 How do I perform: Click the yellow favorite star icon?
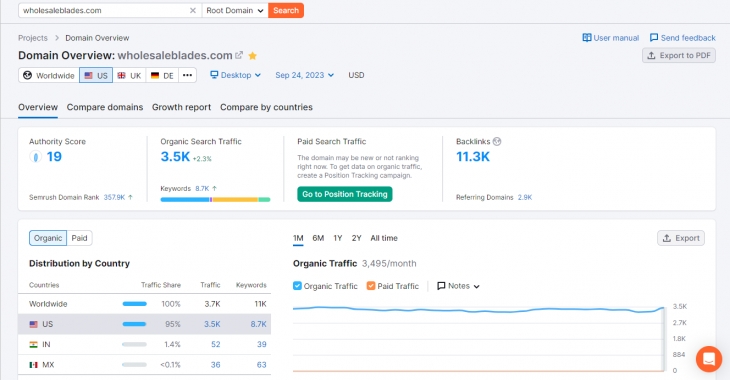252,56
